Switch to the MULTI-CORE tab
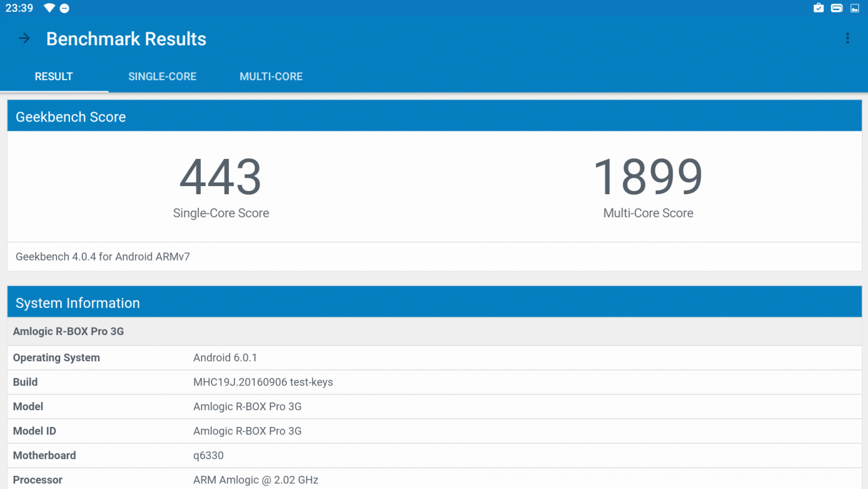The width and height of the screenshot is (868, 489). click(271, 76)
